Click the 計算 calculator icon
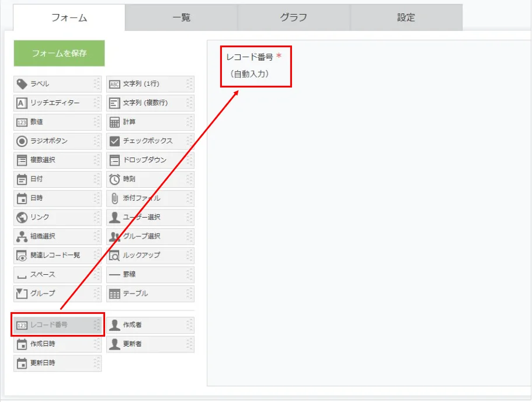Viewport: 532px width, 402px height. 114,123
